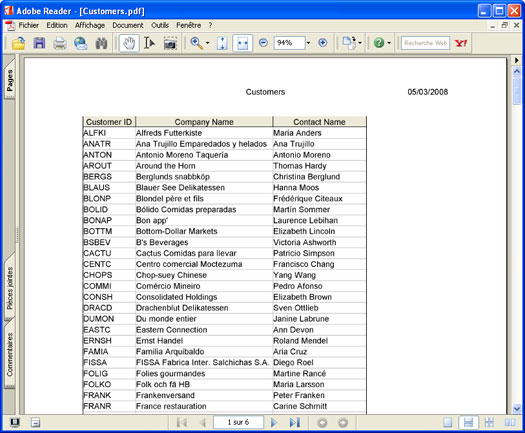Click the page size icon in status bar
This screenshot has width=525, height=433.
[x=35, y=423]
